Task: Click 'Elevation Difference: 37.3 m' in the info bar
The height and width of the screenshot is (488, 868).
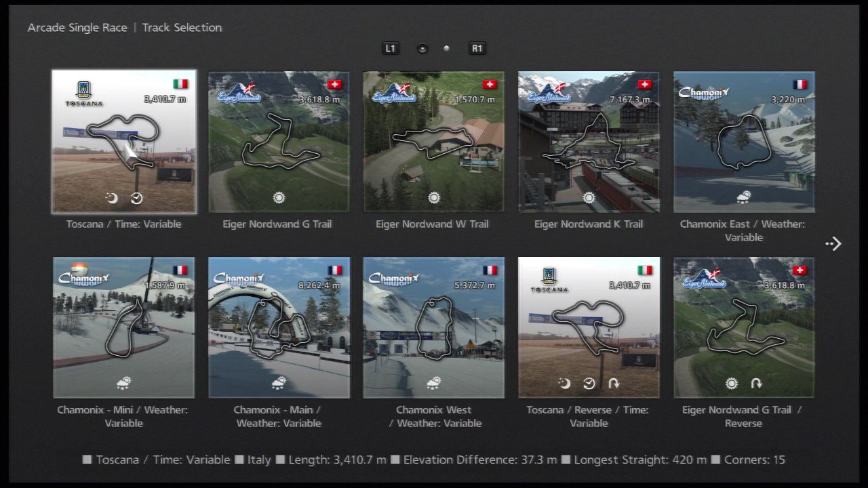Action: 480,460
